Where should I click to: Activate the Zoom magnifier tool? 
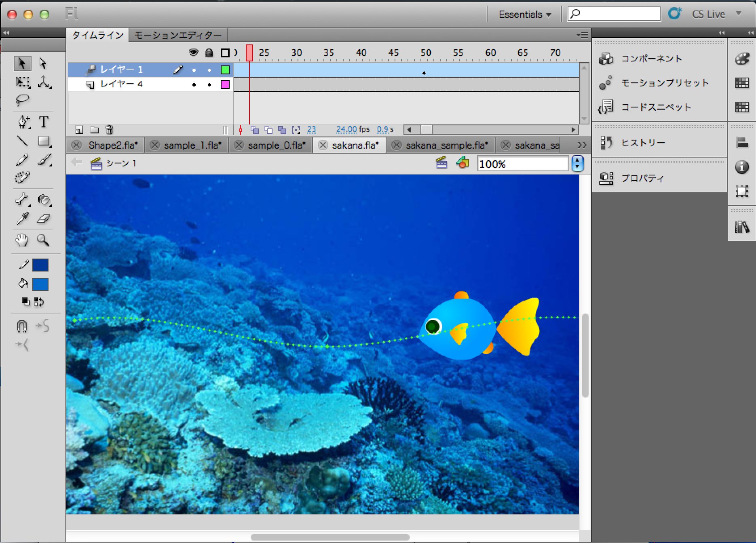point(43,240)
